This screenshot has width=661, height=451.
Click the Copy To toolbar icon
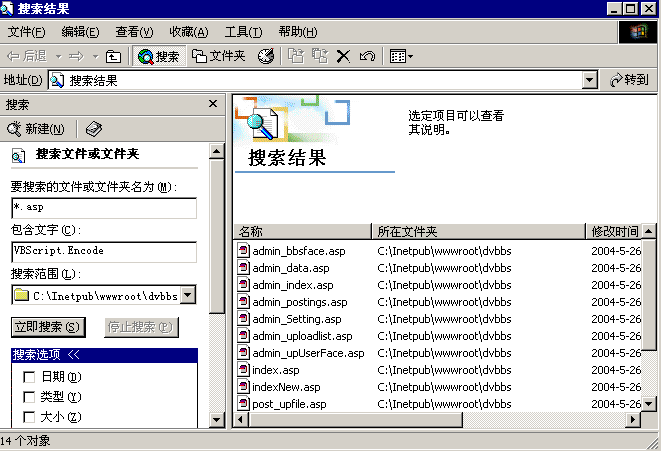320,56
